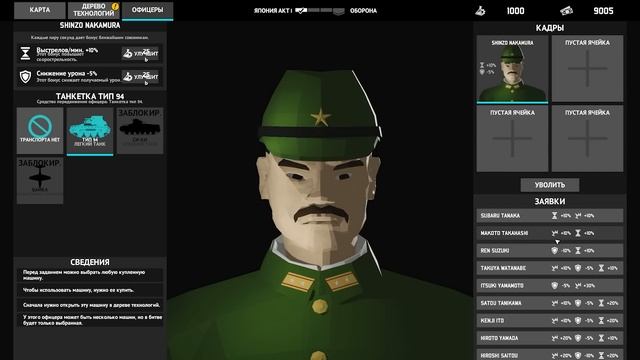Click the medal icon in Itsuki Yamamoto row
The width and height of the screenshot is (640, 360).
coord(578,286)
